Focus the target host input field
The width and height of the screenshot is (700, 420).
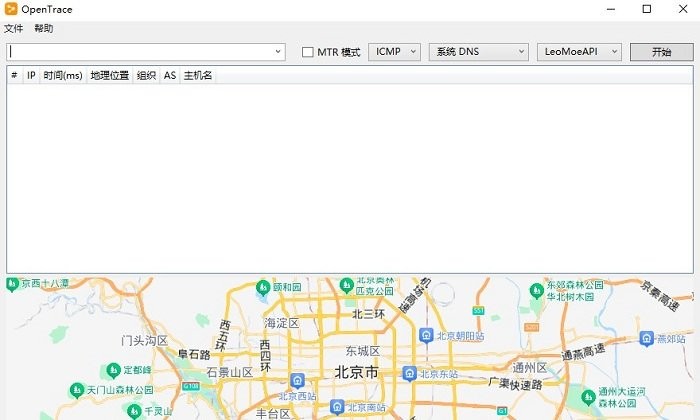tap(140, 51)
